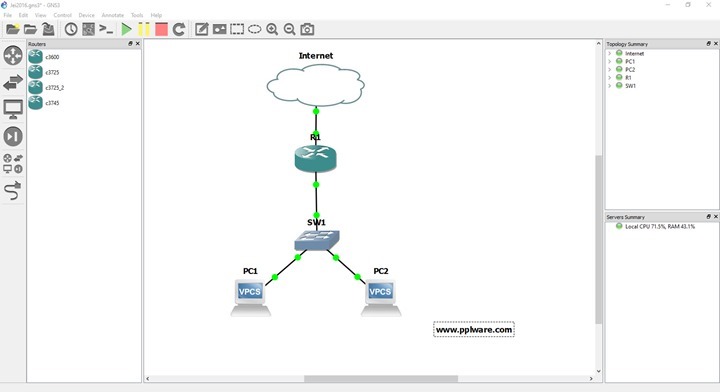Click the Add a note icon
This screenshot has height=392, width=720.
coord(202,29)
